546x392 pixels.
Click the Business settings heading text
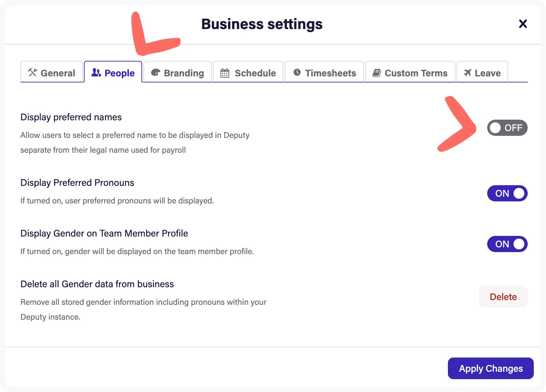(x=262, y=24)
